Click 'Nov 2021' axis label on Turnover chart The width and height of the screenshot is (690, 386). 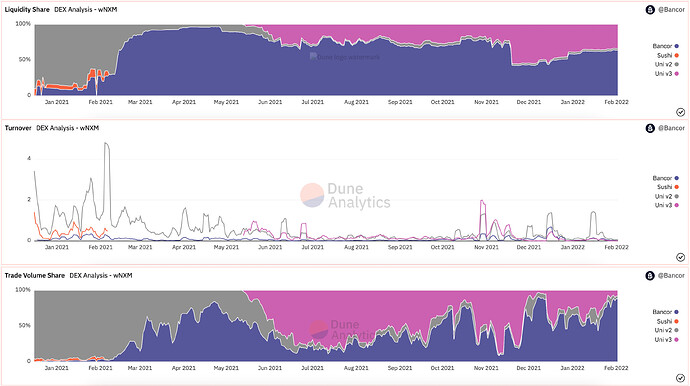[x=486, y=247]
